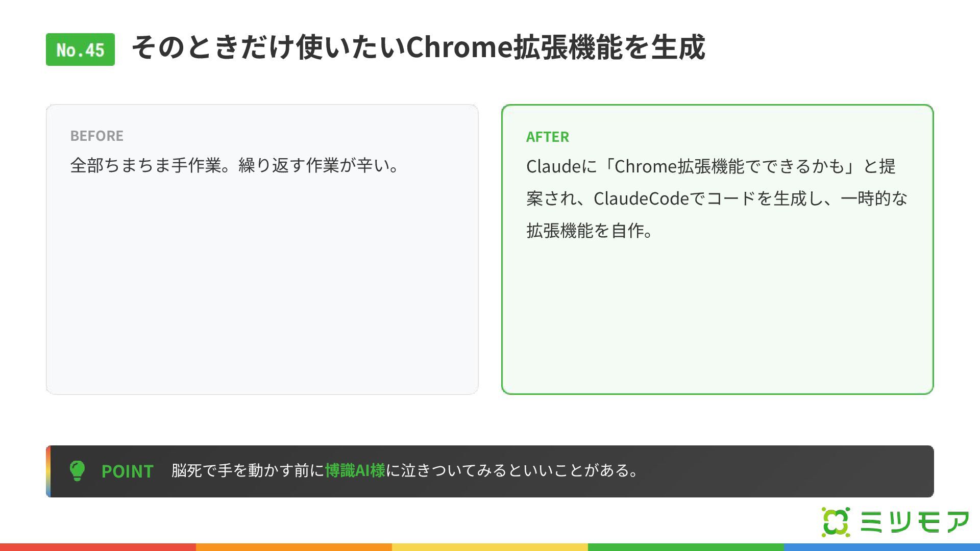Select the slide title about Chrome拡張機能
Screen dimensions: 980x551
tap(419, 47)
